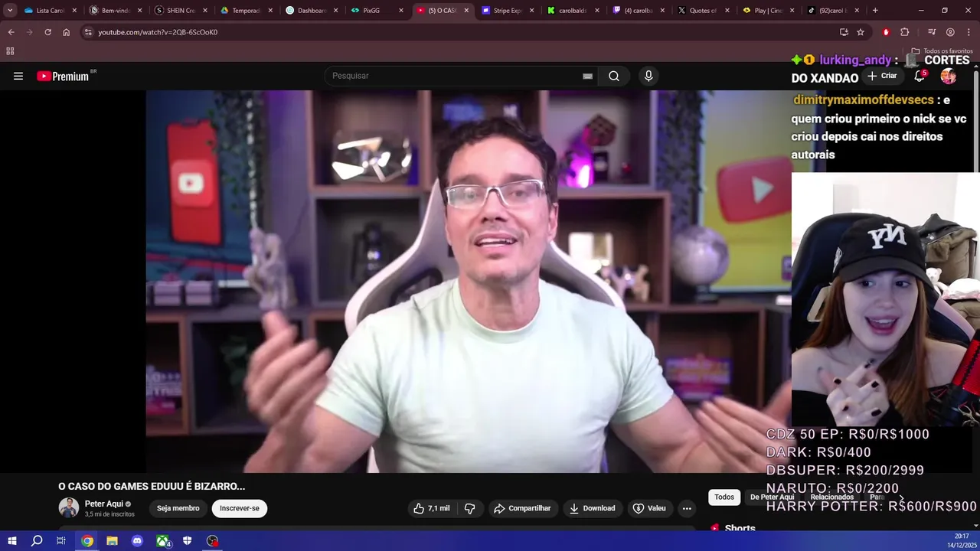
Task: Open the apps grid in bookmarks bar
Action: tap(10, 51)
